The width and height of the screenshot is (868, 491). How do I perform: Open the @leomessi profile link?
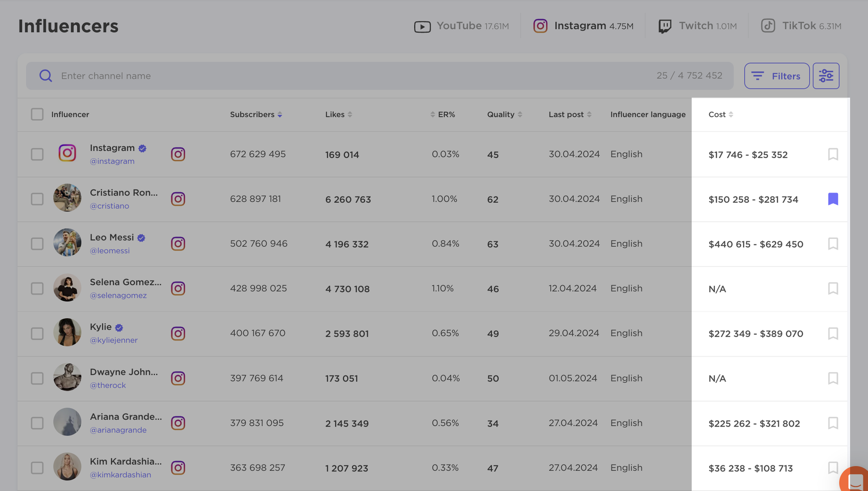pyautogui.click(x=110, y=250)
